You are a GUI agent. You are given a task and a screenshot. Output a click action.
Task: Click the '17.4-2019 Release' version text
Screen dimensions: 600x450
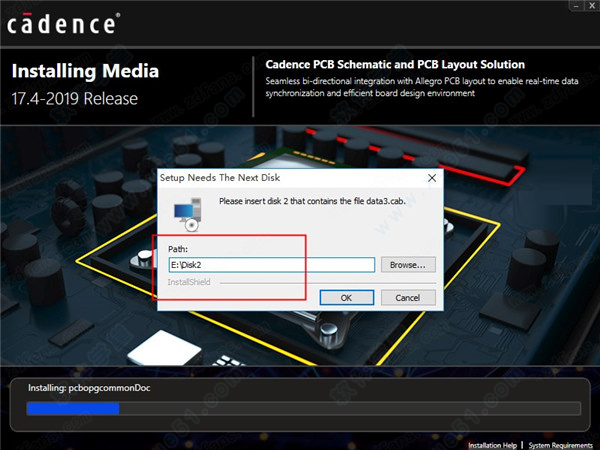(75, 99)
